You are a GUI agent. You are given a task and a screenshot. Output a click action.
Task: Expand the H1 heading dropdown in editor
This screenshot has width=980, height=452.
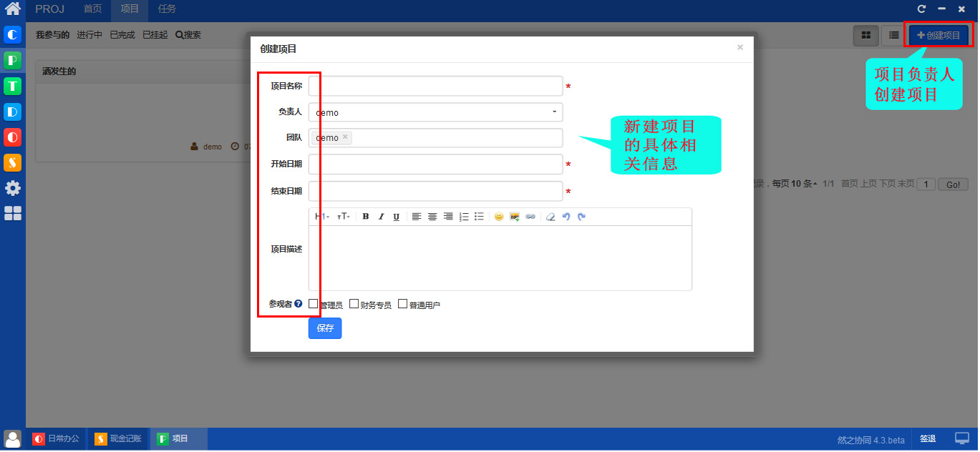tap(322, 217)
